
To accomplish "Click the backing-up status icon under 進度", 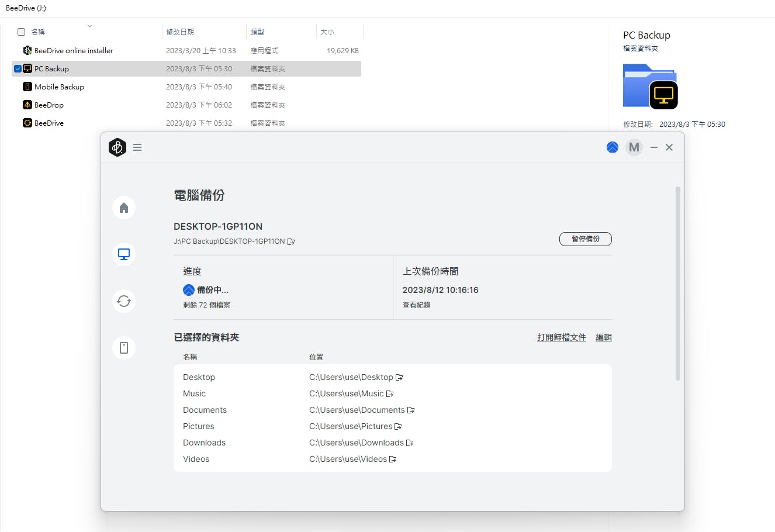I will pyautogui.click(x=189, y=289).
